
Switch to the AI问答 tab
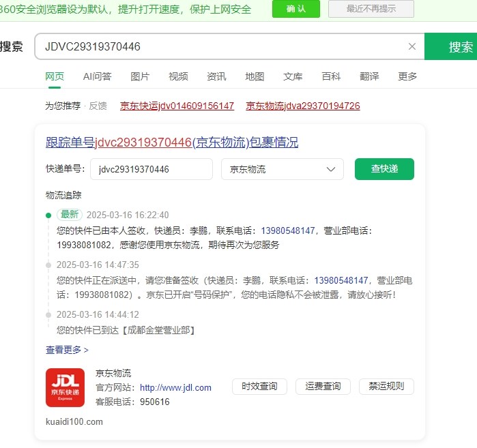(98, 76)
